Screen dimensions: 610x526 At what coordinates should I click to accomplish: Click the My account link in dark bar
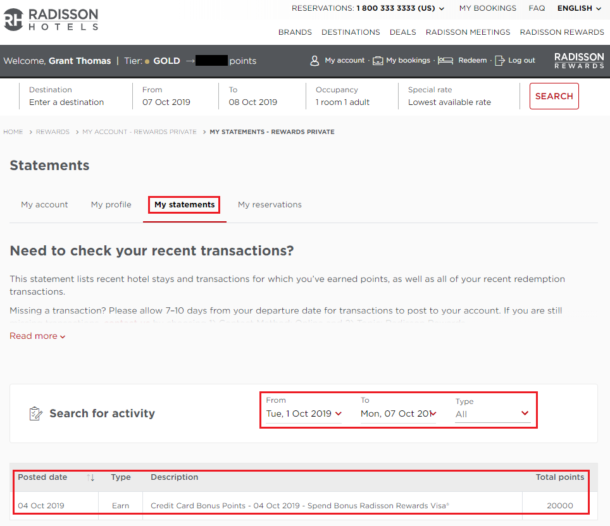click(345, 60)
